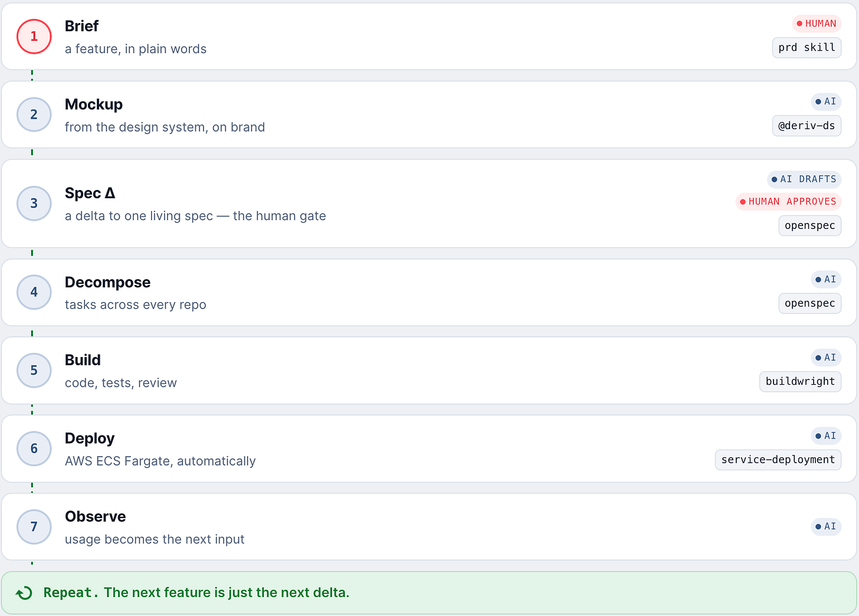Click the Mockup step title

coord(94,104)
